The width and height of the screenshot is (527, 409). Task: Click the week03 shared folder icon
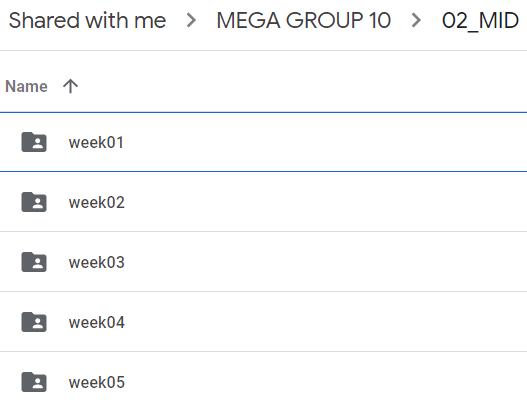click(x=34, y=262)
